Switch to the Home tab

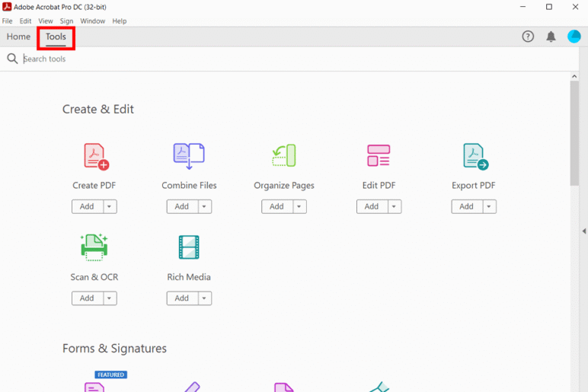(18, 37)
